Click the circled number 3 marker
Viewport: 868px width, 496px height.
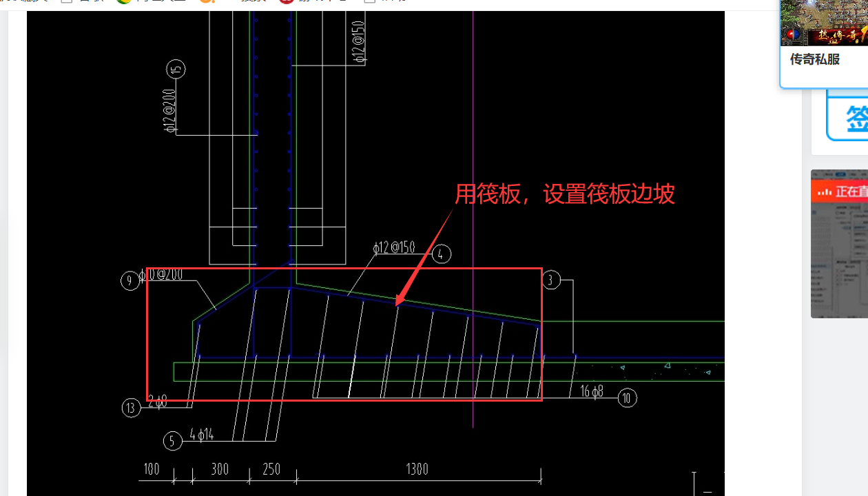point(551,280)
